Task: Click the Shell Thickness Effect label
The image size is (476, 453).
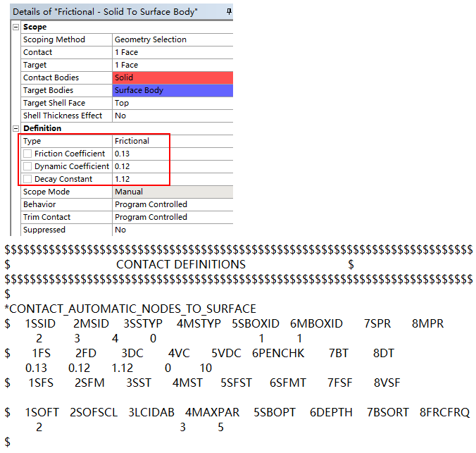Action: [x=63, y=116]
